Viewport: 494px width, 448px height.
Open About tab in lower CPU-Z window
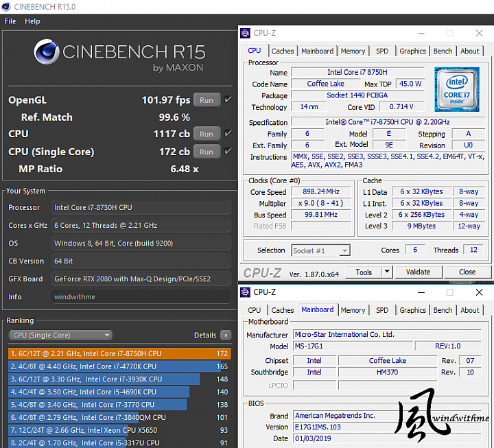click(470, 310)
